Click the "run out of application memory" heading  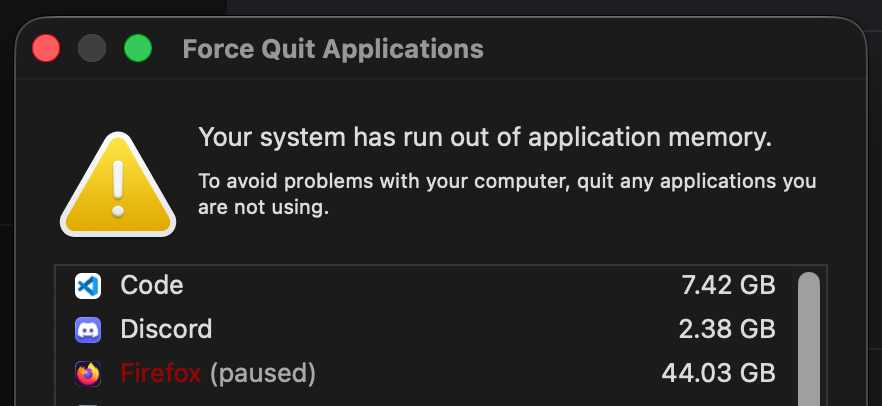pos(485,138)
